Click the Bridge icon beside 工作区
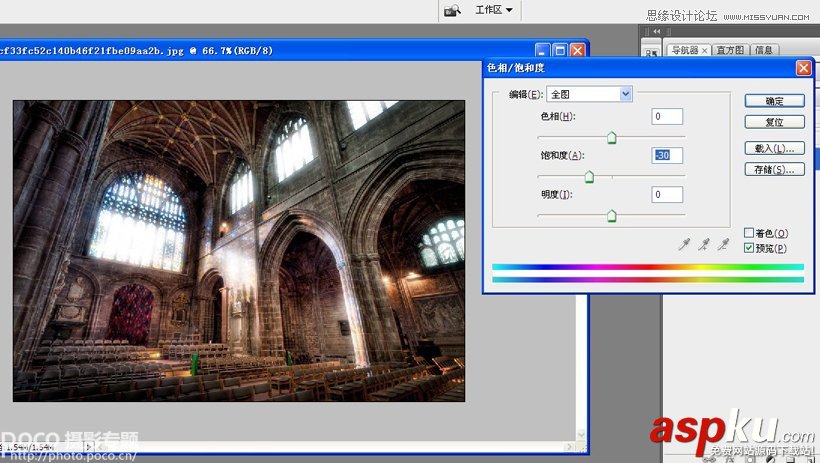The width and height of the screenshot is (820, 463). (452, 10)
